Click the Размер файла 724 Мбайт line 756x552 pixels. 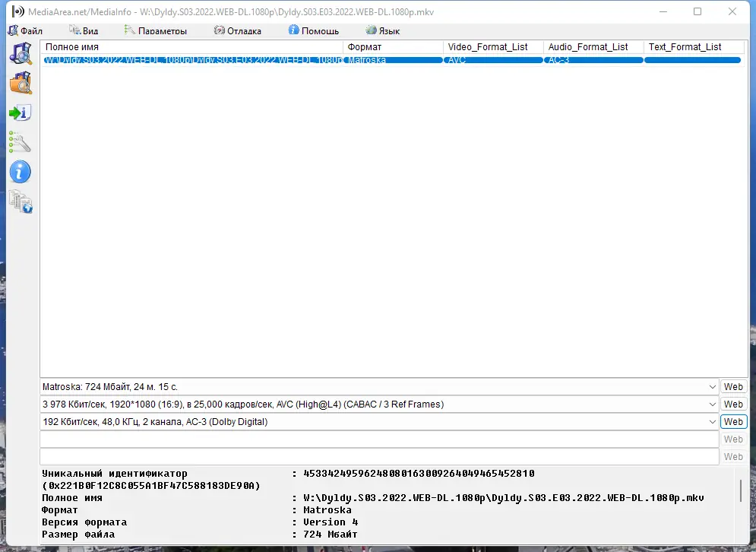click(x=200, y=535)
